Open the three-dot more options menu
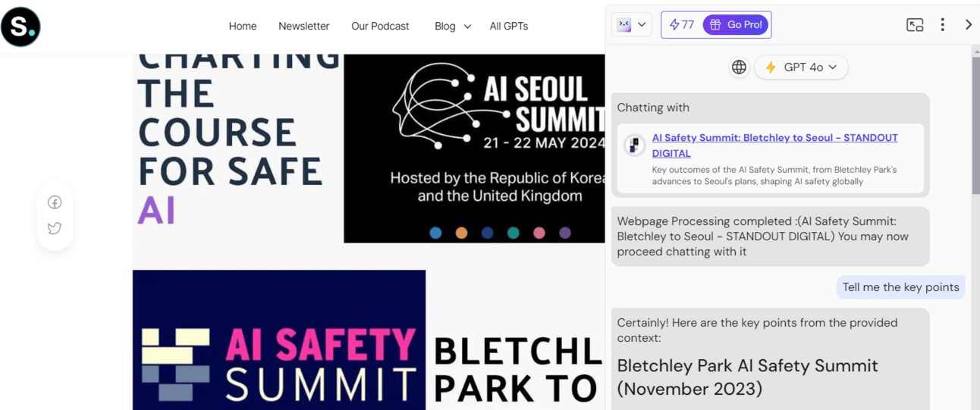Screen dimensions: 980x410 coord(942,24)
